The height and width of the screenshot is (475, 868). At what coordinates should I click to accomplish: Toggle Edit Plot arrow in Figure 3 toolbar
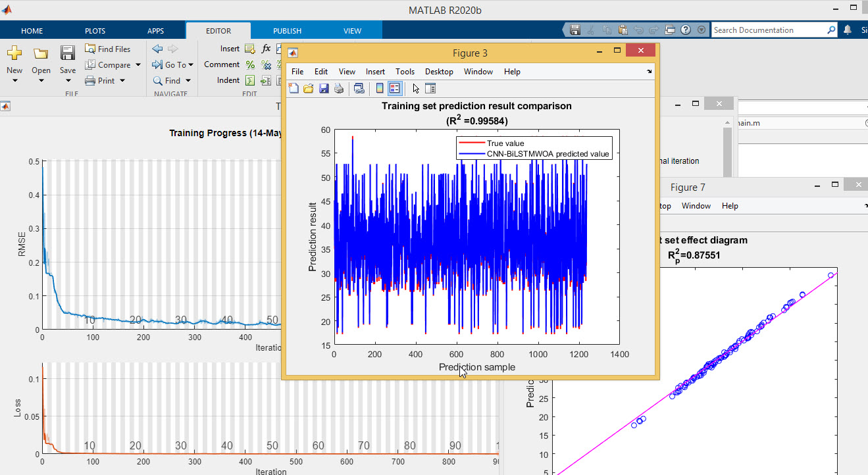(416, 88)
